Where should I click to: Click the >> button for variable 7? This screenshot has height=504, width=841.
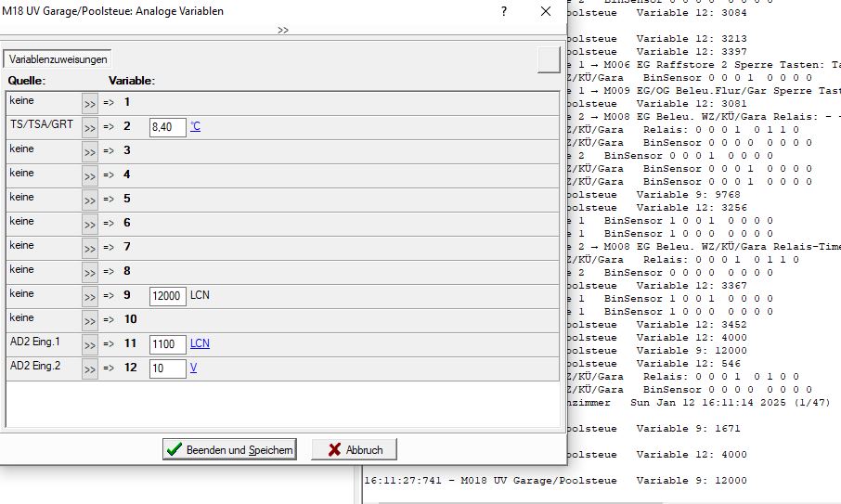click(x=90, y=248)
